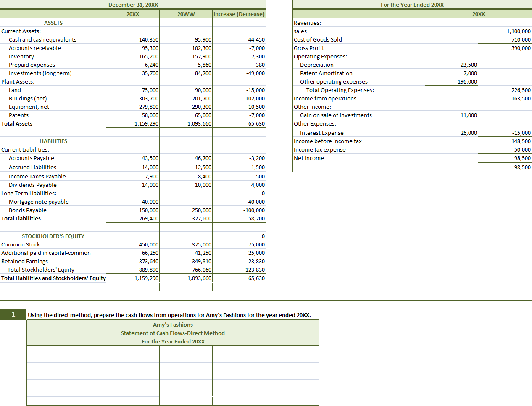Click the "STOCKHOLDER'S EQUITY" section heading

click(x=53, y=236)
